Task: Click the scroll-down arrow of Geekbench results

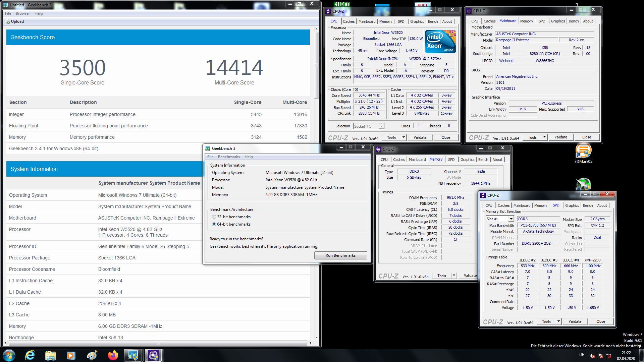Action: (x=316, y=338)
